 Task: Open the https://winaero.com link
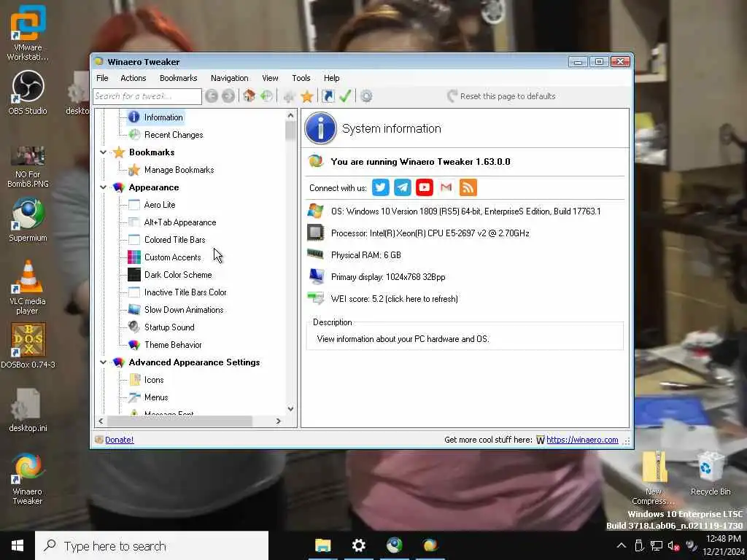582,440
